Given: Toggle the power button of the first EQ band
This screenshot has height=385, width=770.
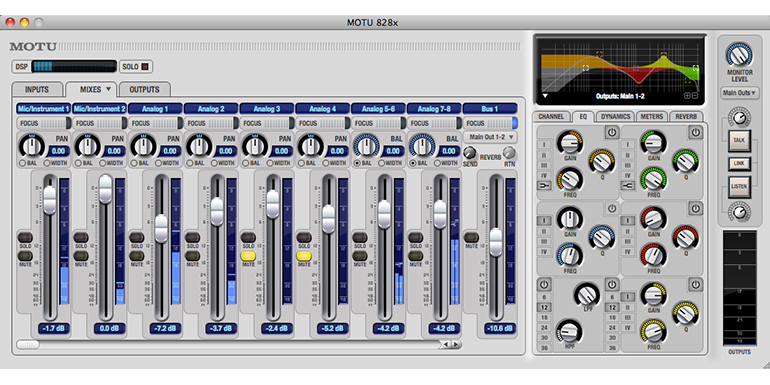Looking at the screenshot, I should (x=611, y=133).
